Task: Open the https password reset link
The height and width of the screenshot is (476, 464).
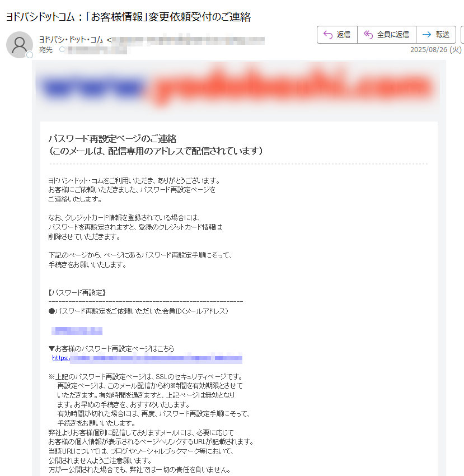Action: [x=147, y=358]
